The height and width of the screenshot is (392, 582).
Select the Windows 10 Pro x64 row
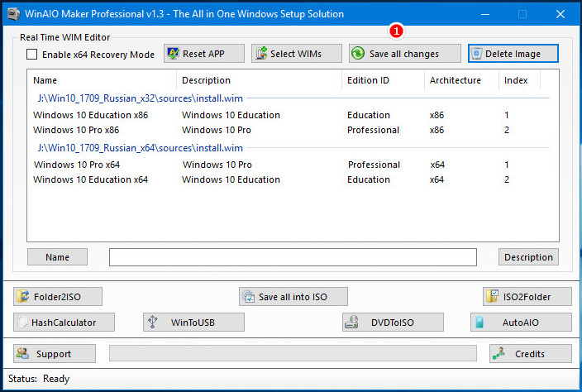(x=293, y=165)
